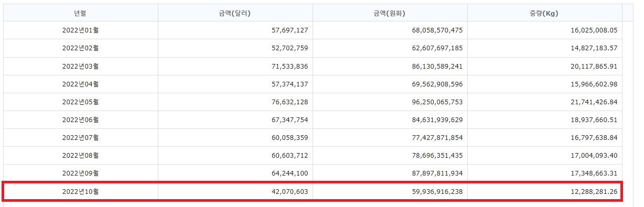
Task: Click weight value 17,348,663.31
Action: (x=594, y=173)
